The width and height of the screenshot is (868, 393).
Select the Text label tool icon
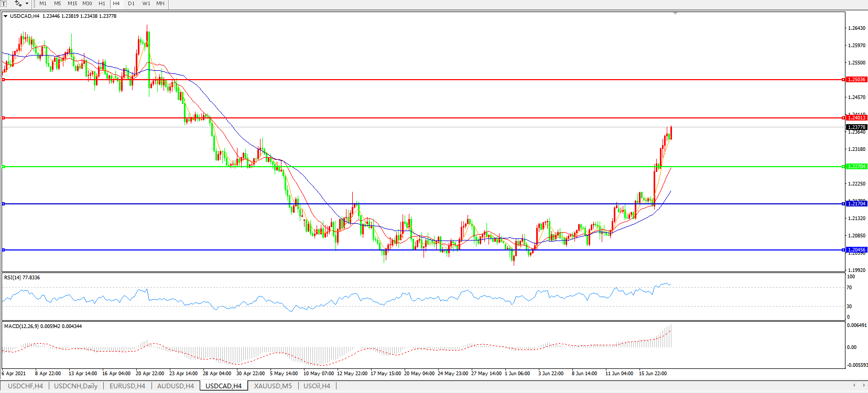pos(4,4)
